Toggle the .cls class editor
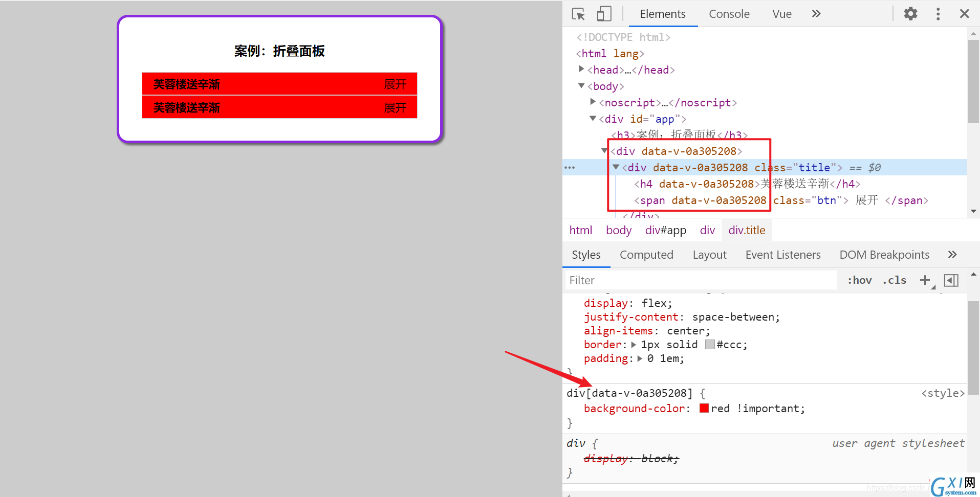This screenshot has width=980, height=497. [x=895, y=280]
